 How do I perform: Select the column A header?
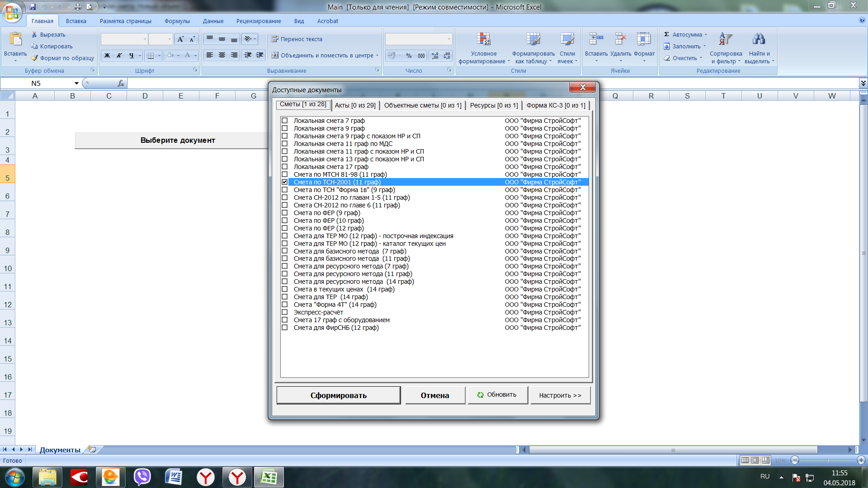click(35, 96)
